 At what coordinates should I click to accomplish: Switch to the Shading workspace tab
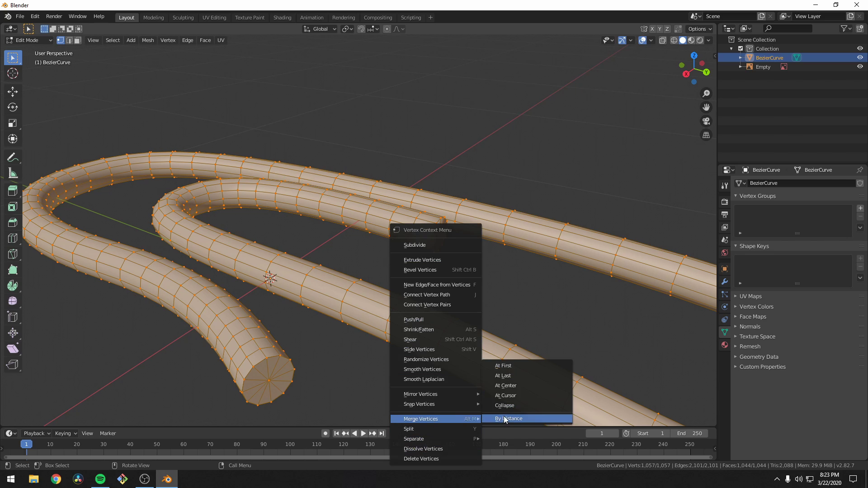282,17
